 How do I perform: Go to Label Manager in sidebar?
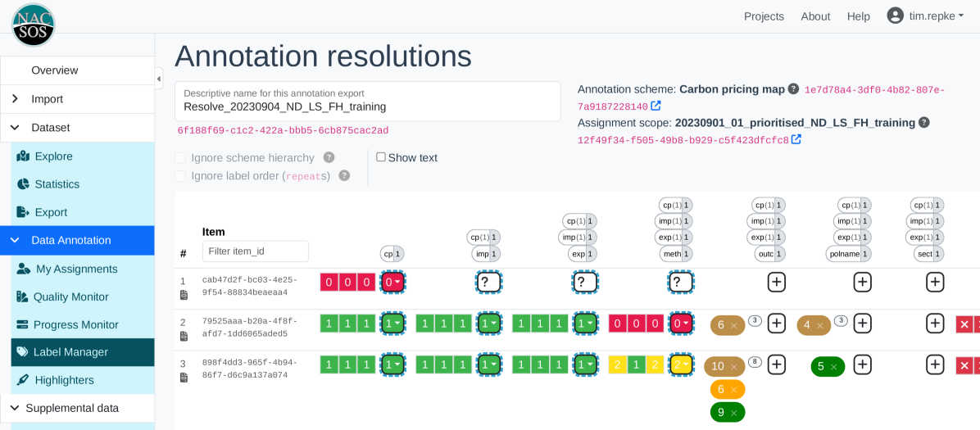(70, 352)
